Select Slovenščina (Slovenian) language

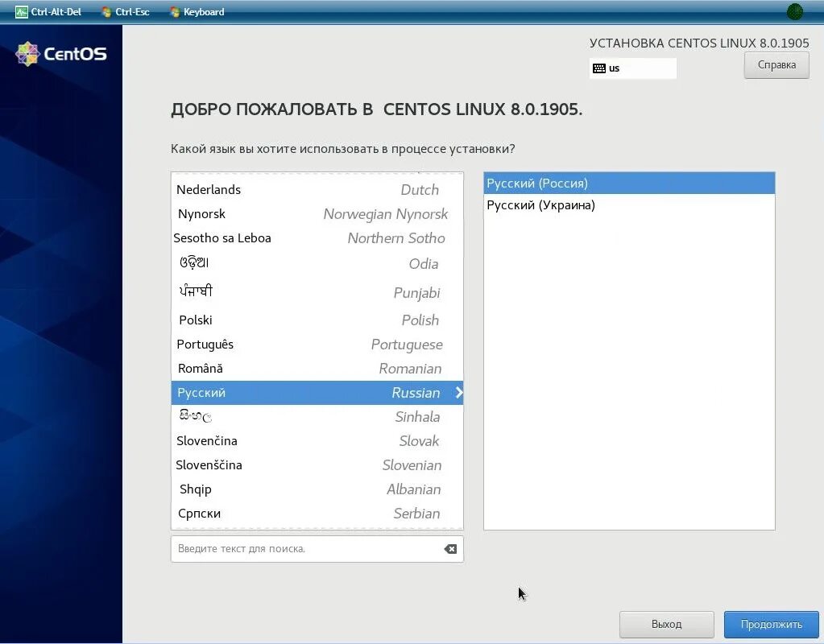(x=317, y=464)
